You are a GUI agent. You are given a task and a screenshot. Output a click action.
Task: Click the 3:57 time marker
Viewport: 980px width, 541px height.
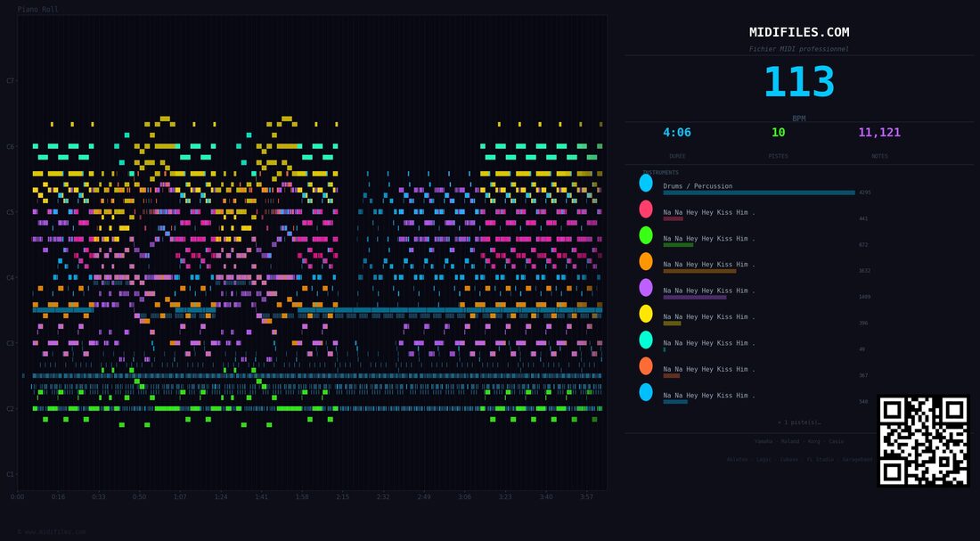pos(586,497)
